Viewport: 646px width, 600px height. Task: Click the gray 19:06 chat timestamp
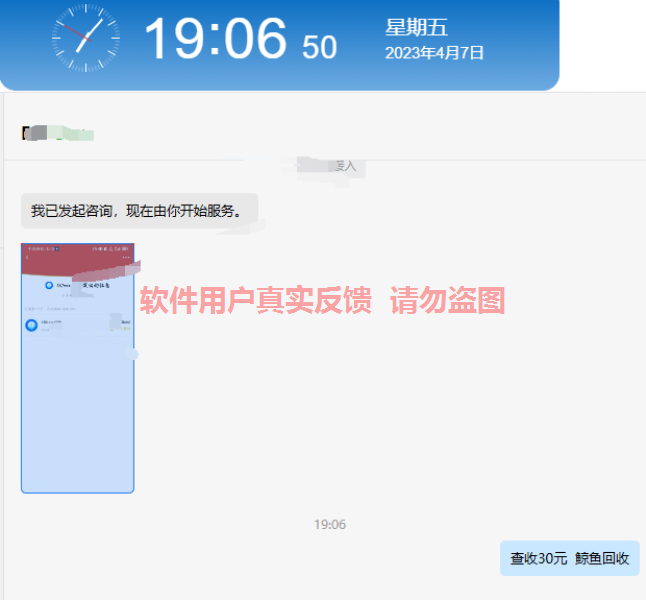[330, 524]
